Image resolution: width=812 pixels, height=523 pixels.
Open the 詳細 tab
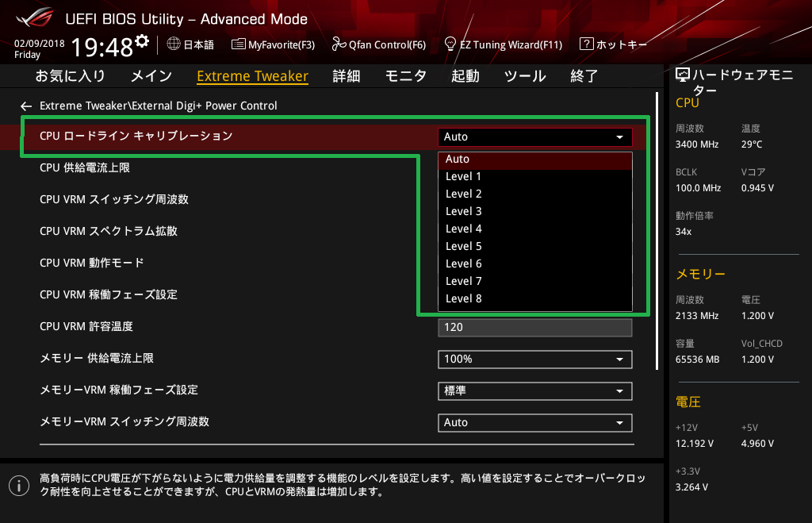coord(347,76)
